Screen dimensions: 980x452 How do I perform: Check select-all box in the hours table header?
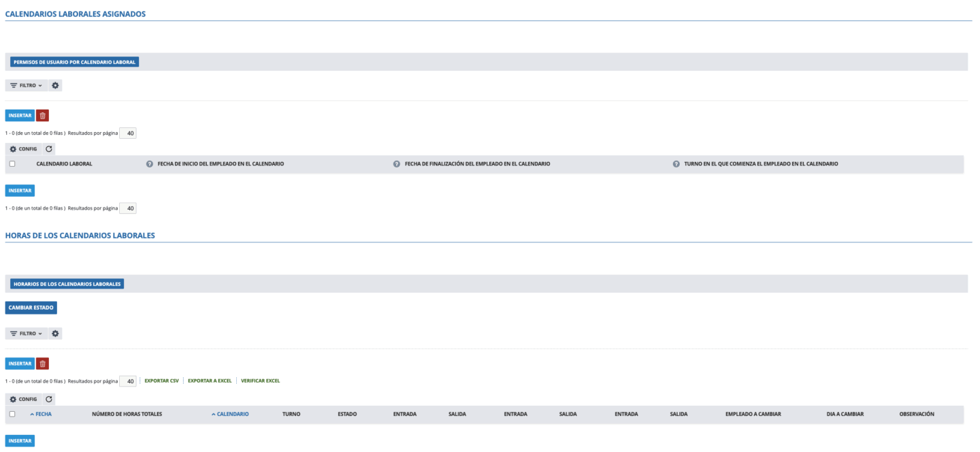click(12, 414)
